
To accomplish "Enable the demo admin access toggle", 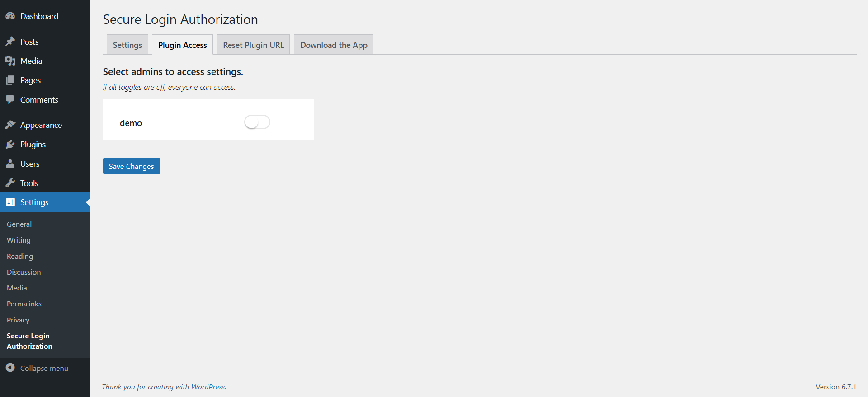I will [257, 122].
